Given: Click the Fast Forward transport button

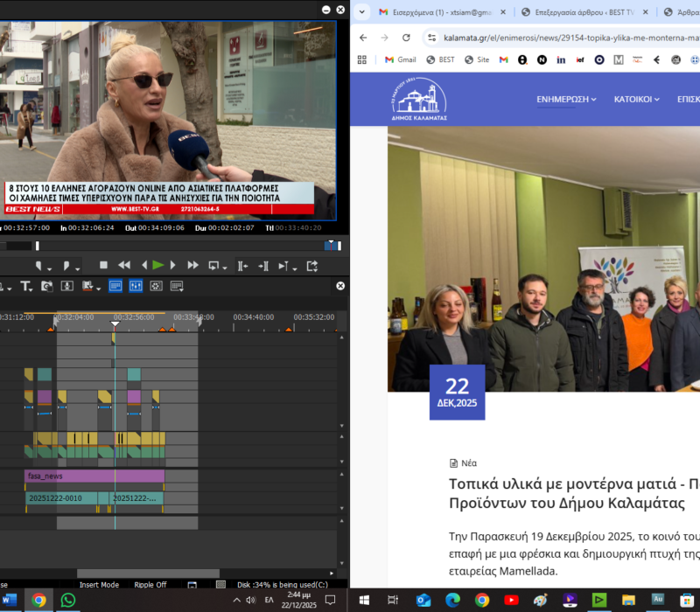Looking at the screenshot, I should [192, 265].
